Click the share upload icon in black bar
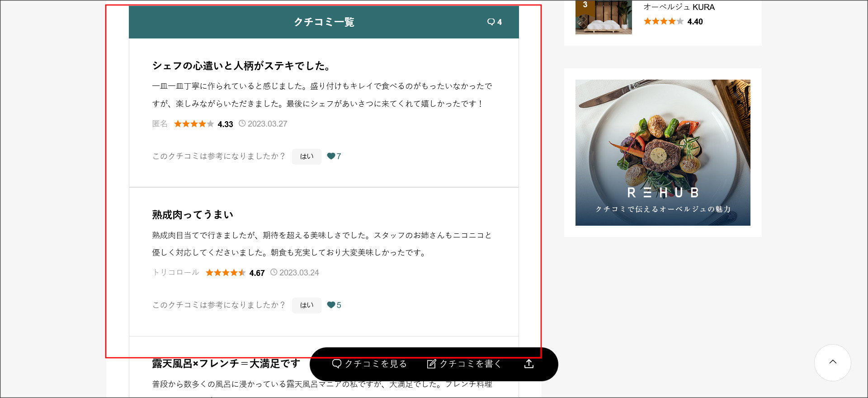 click(x=528, y=364)
